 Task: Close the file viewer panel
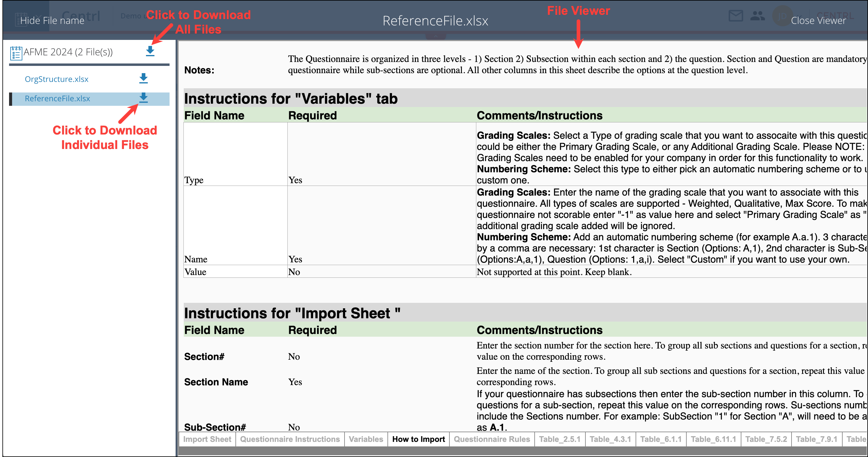pos(818,20)
